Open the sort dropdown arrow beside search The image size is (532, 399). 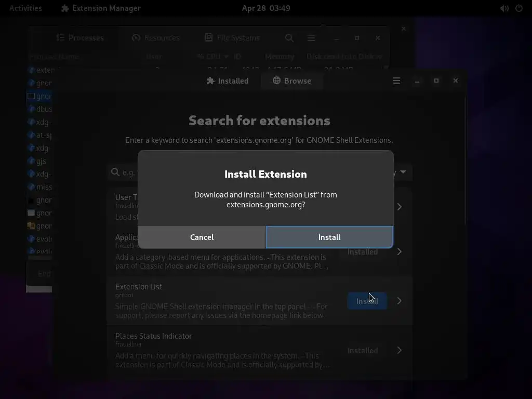403,172
